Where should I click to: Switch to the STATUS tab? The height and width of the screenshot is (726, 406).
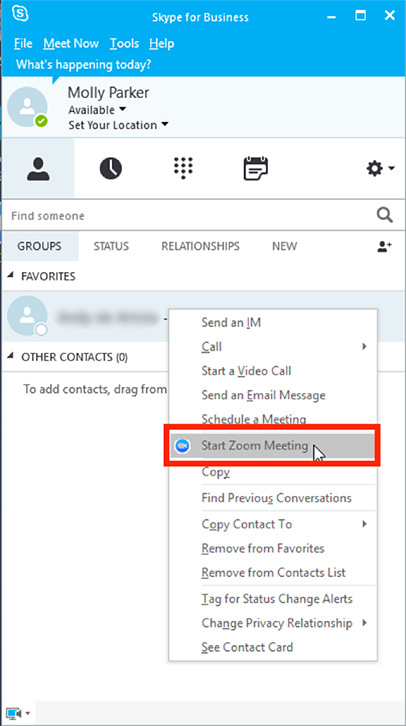point(111,246)
